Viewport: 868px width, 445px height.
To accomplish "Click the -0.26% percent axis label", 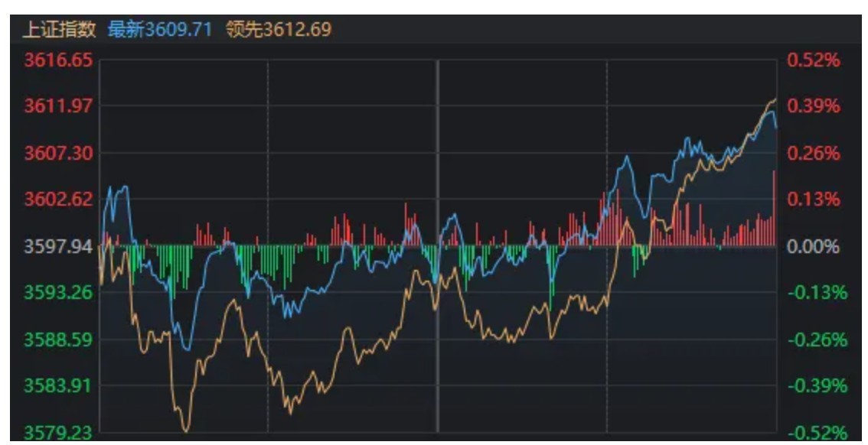I will click(817, 339).
